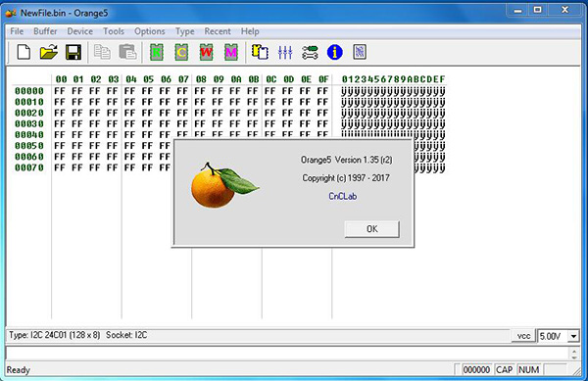Click column header 0F in hex view
The width and height of the screenshot is (588, 381).
(x=323, y=79)
